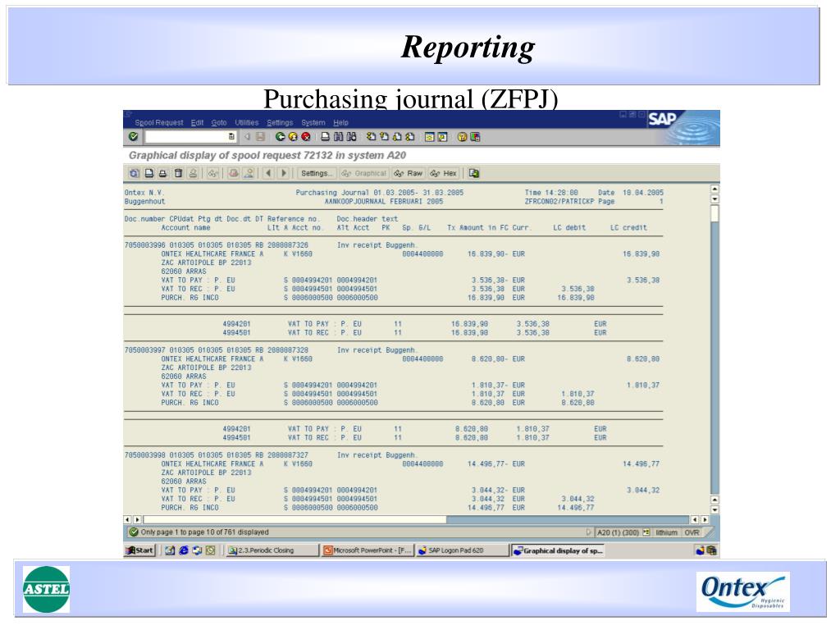This screenshot has width=840, height=630.
Task: Click the Generate Shortcut icon
Action: click(x=442, y=137)
